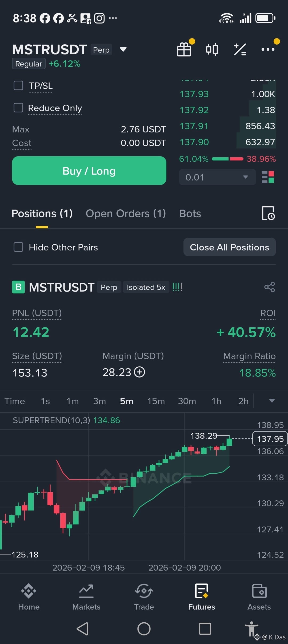Tap the Wi-Fi icon in status bar
288x644 pixels.
[226, 18]
